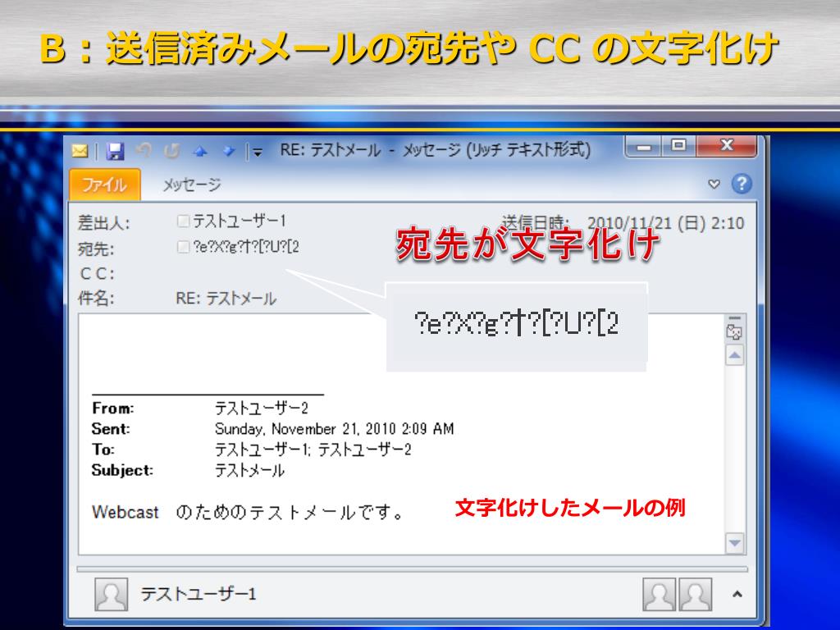Go to next item with down arrow
Screen dimensions: 840x630
click(x=230, y=152)
